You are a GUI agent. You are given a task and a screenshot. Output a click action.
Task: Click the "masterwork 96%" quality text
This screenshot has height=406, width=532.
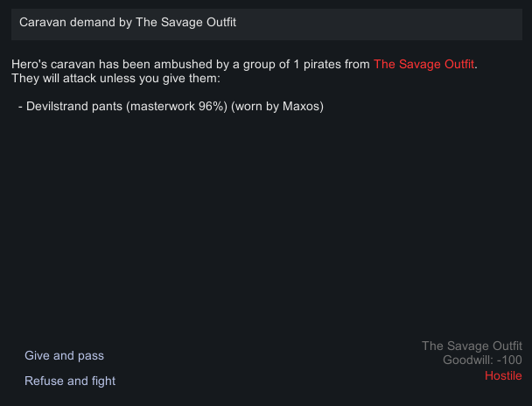coord(173,107)
